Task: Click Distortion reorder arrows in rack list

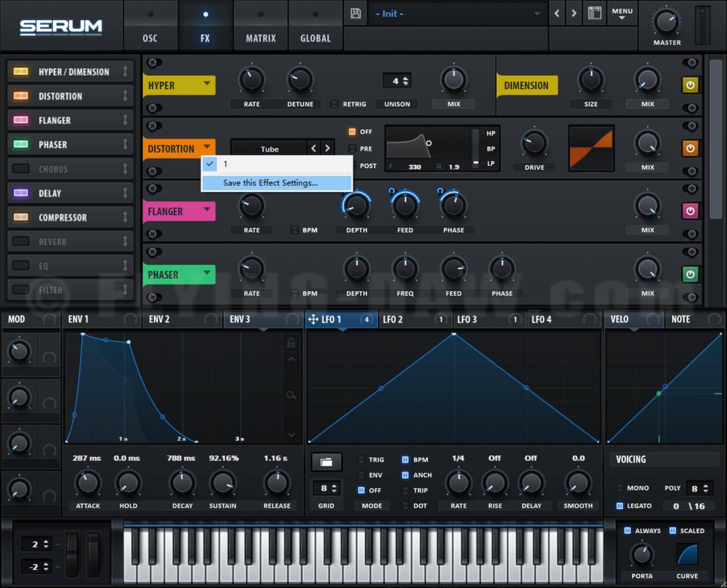Action: [125, 96]
